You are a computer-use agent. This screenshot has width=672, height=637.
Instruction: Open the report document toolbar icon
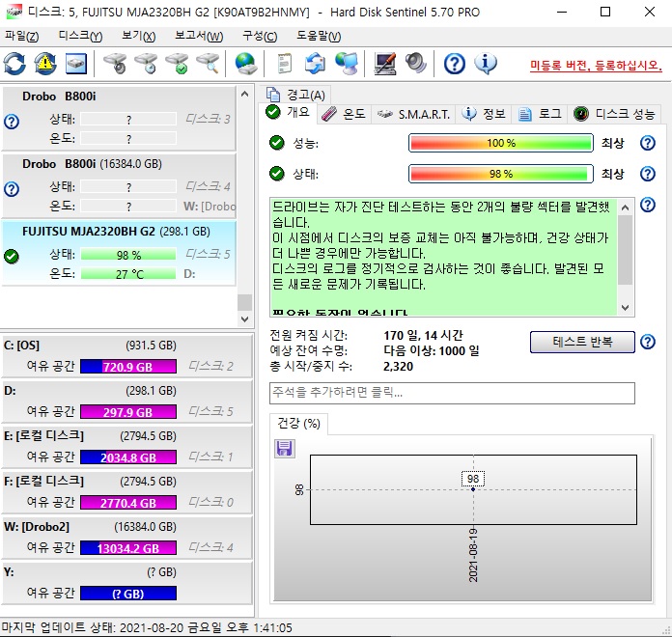tap(284, 64)
